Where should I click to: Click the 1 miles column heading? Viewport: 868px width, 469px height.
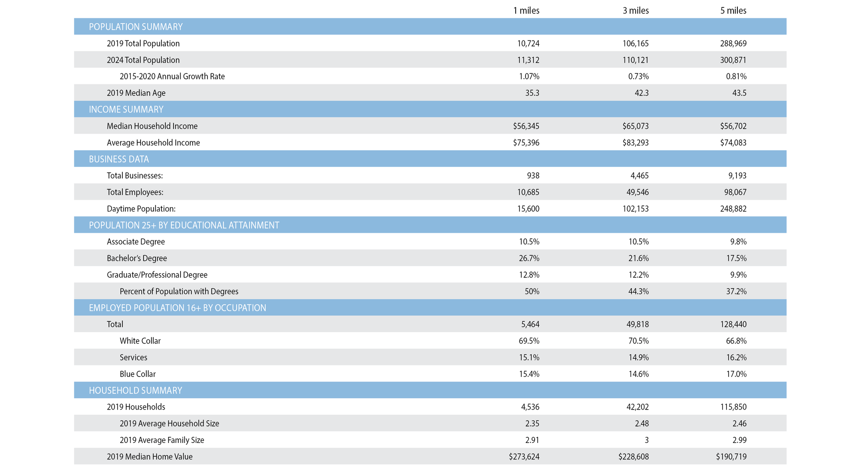526,10
